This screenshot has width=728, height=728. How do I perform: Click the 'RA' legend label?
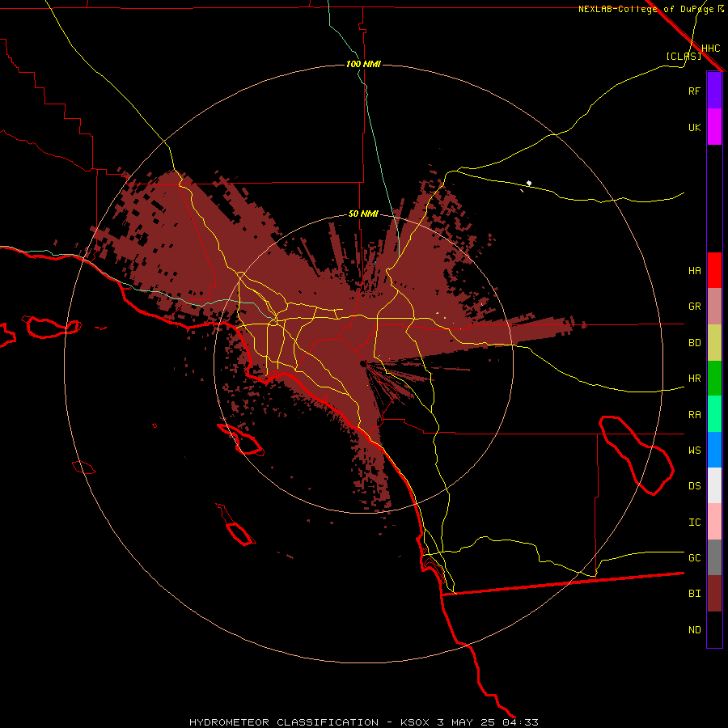pyautogui.click(x=694, y=415)
